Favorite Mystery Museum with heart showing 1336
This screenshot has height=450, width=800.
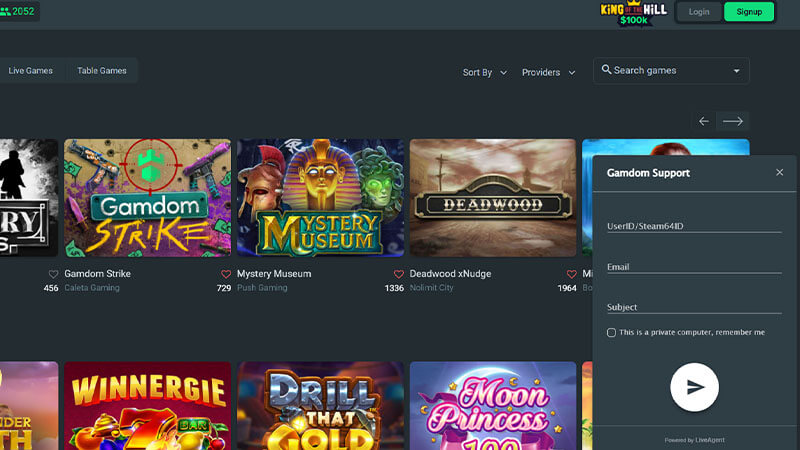(x=398, y=274)
